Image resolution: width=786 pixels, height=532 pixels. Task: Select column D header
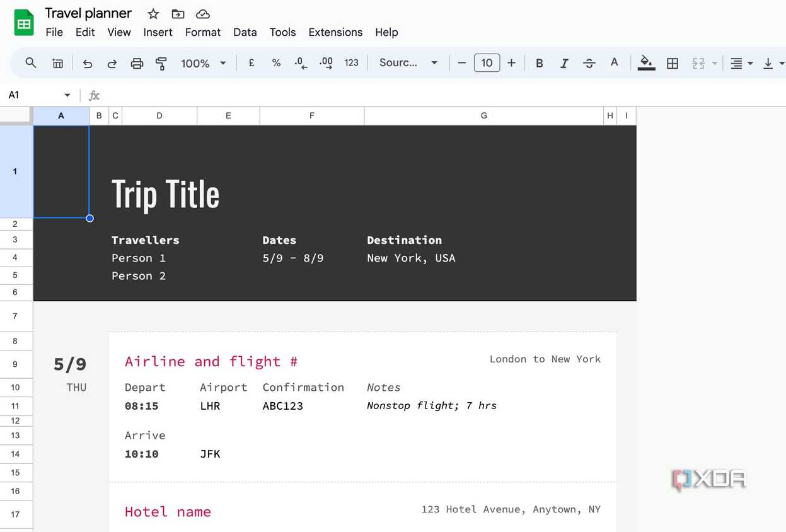click(x=159, y=116)
